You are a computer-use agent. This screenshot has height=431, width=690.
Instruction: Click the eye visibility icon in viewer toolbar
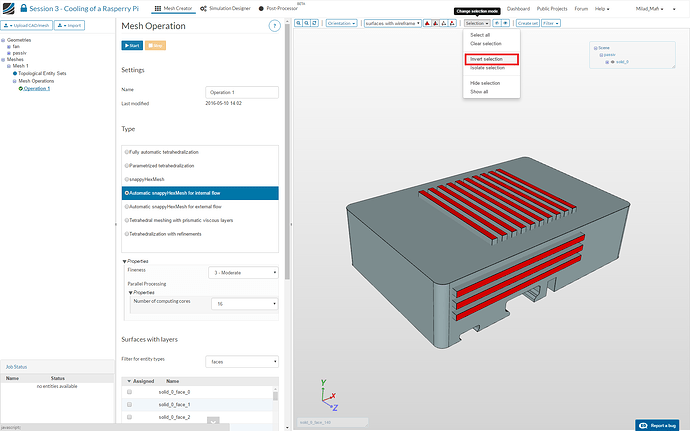coord(506,22)
